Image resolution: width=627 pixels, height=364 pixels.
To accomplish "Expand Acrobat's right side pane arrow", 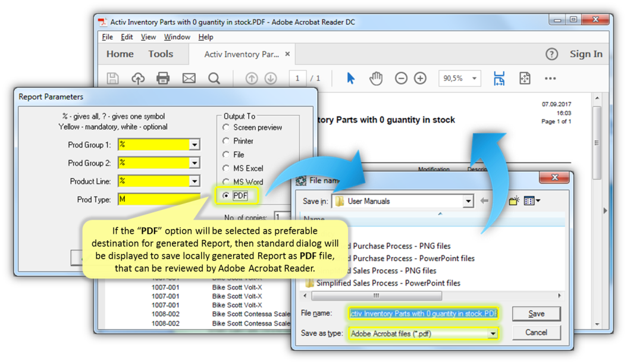I will tap(605, 211).
